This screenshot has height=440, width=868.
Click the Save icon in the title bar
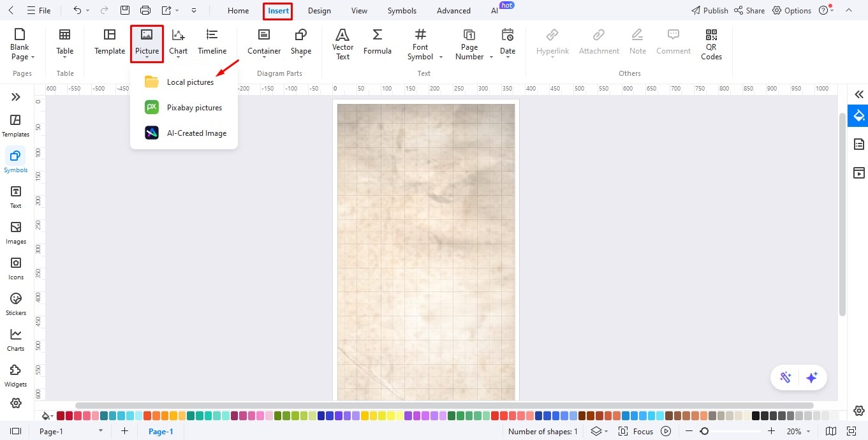point(125,10)
